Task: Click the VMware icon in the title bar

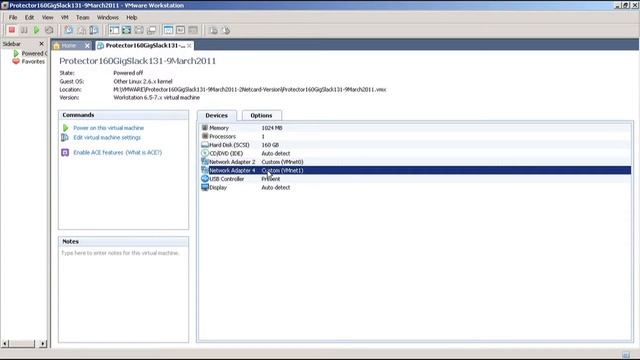Action: pyautogui.click(x=5, y=5)
